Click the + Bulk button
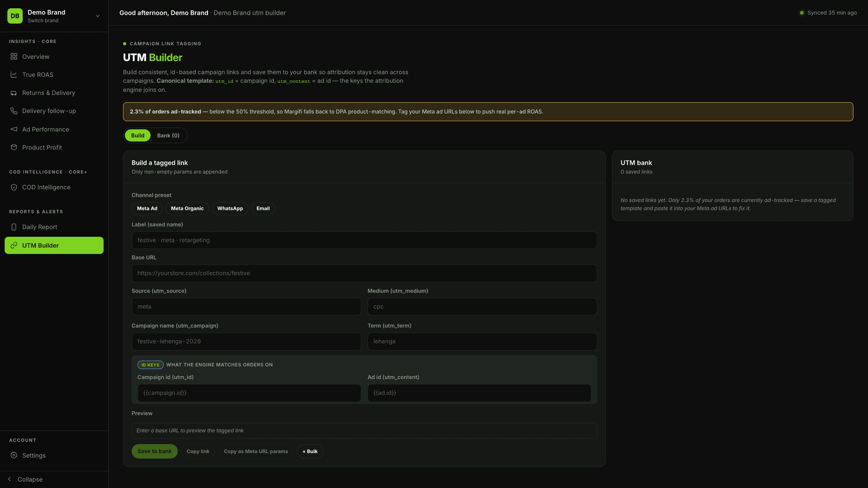 coord(310,451)
